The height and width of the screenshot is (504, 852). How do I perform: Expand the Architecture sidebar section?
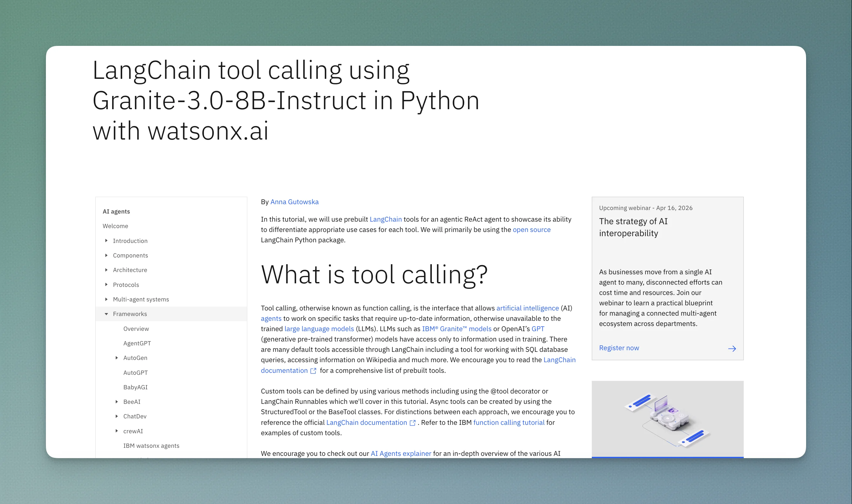coord(106,270)
